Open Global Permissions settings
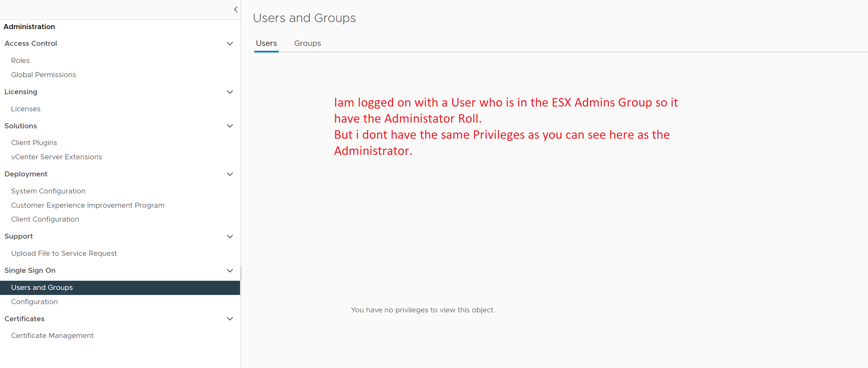This screenshot has height=368, width=868. (43, 74)
